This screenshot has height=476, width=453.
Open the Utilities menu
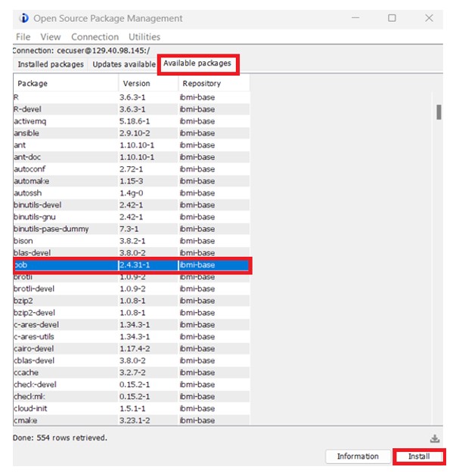(x=144, y=37)
